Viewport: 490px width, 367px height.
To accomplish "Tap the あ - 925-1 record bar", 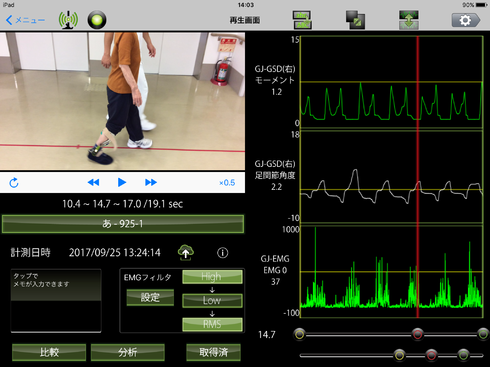I will (x=123, y=224).
